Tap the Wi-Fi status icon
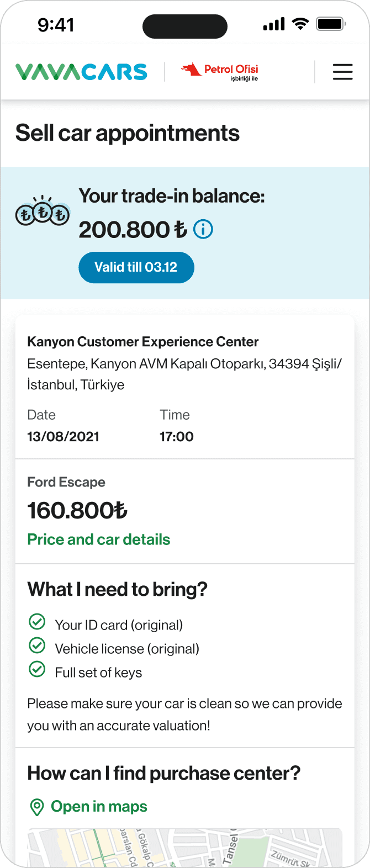This screenshot has height=868, width=370. point(300,24)
